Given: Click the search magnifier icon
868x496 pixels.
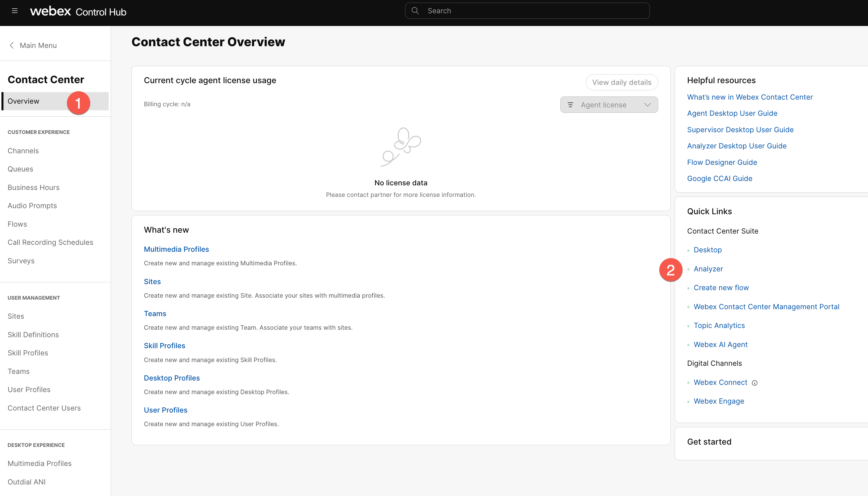Looking at the screenshot, I should click(415, 11).
